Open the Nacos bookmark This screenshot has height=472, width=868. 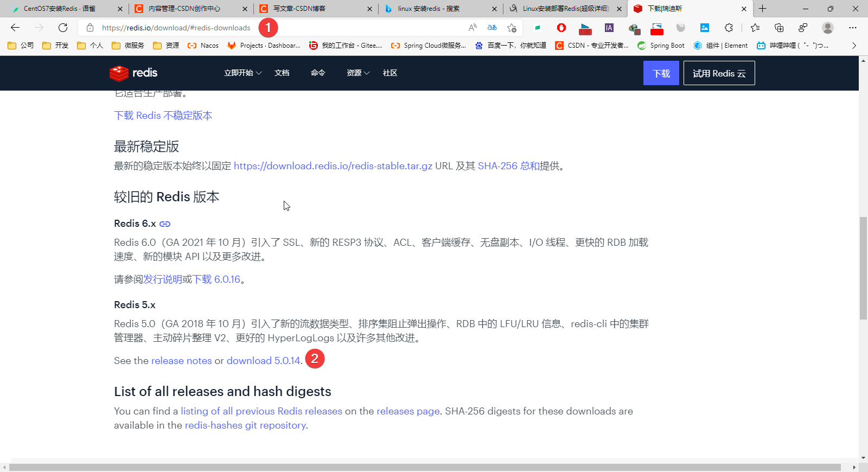tap(203, 46)
